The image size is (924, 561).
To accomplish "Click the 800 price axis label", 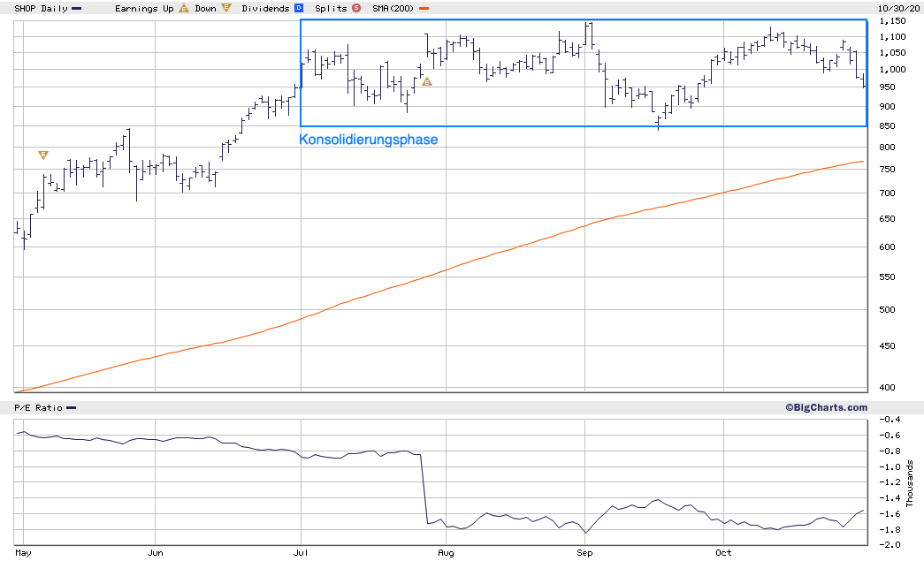I will coord(887,148).
